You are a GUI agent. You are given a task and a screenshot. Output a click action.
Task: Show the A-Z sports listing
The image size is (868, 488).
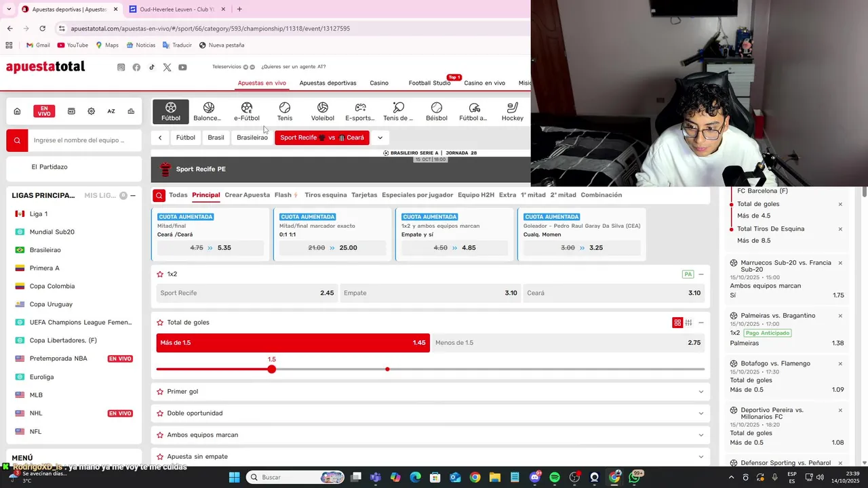[111, 111]
